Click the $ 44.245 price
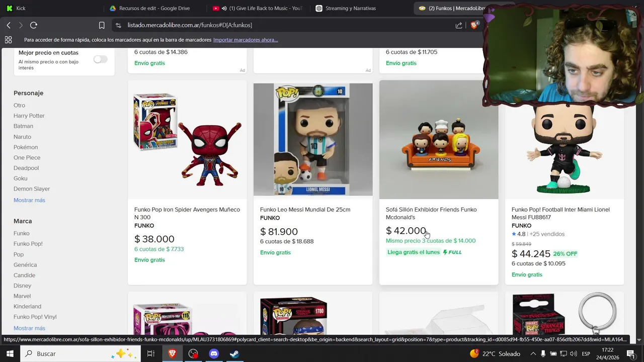Image resolution: width=644 pixels, height=362 pixels. 531,254
